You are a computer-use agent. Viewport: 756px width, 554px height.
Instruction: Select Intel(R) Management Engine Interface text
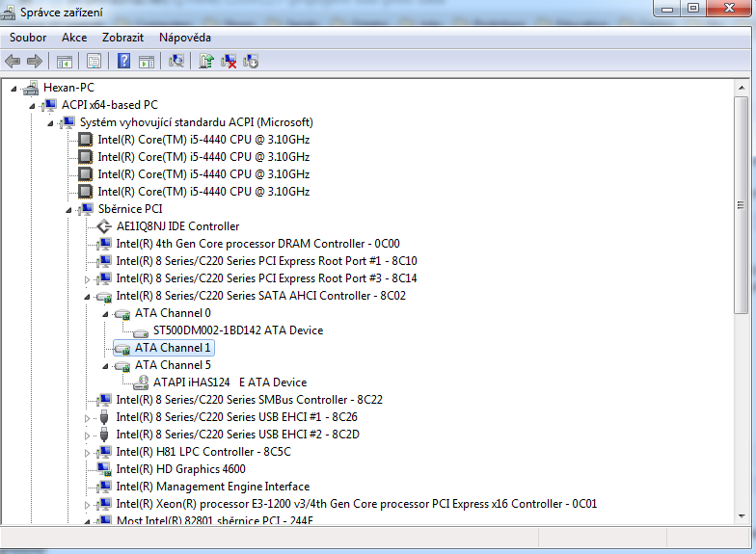212,486
